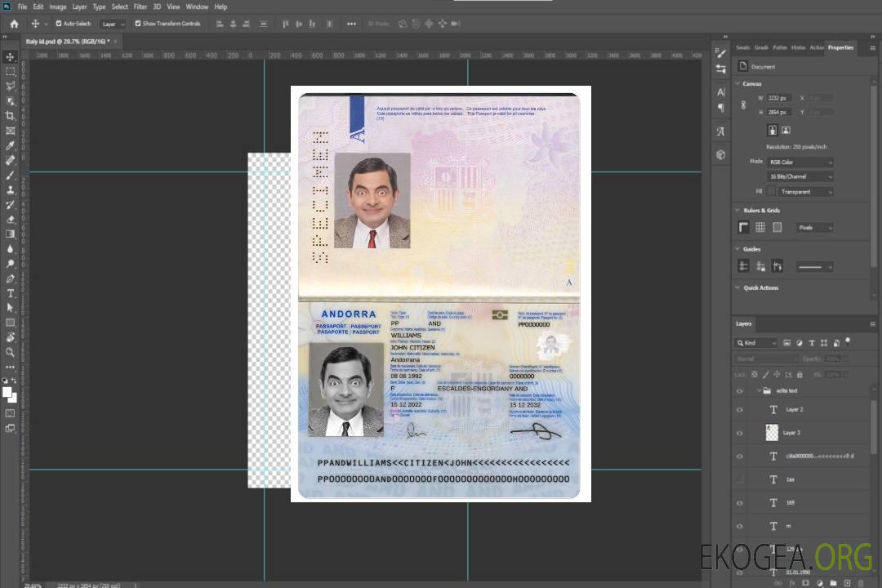Open the Filter menu
This screenshot has height=588, width=882.
click(x=140, y=7)
